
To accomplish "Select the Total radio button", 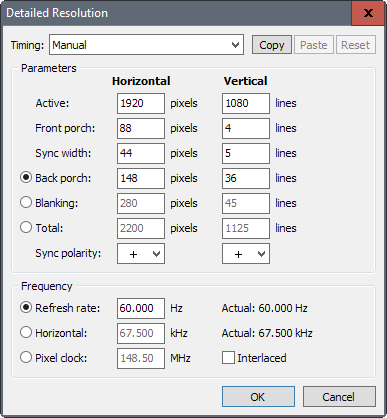I will 26,227.
